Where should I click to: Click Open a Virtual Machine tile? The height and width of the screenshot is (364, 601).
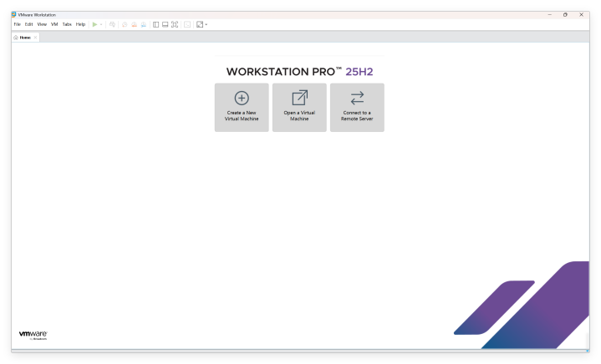(299, 108)
